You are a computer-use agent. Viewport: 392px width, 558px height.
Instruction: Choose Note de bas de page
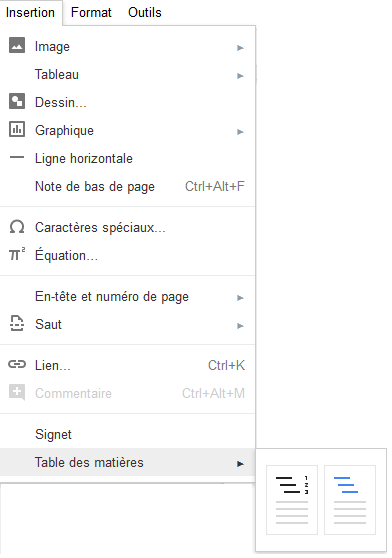tap(128, 186)
